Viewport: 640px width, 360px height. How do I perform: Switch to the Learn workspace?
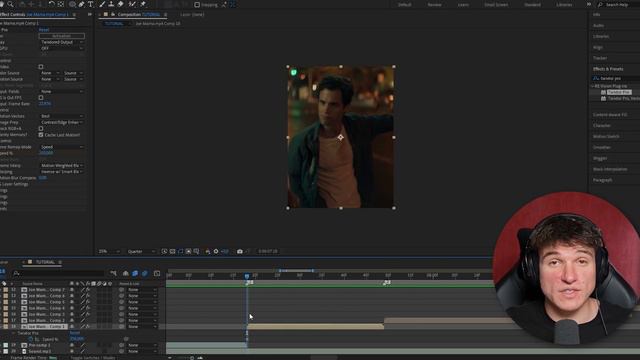click(463, 4)
